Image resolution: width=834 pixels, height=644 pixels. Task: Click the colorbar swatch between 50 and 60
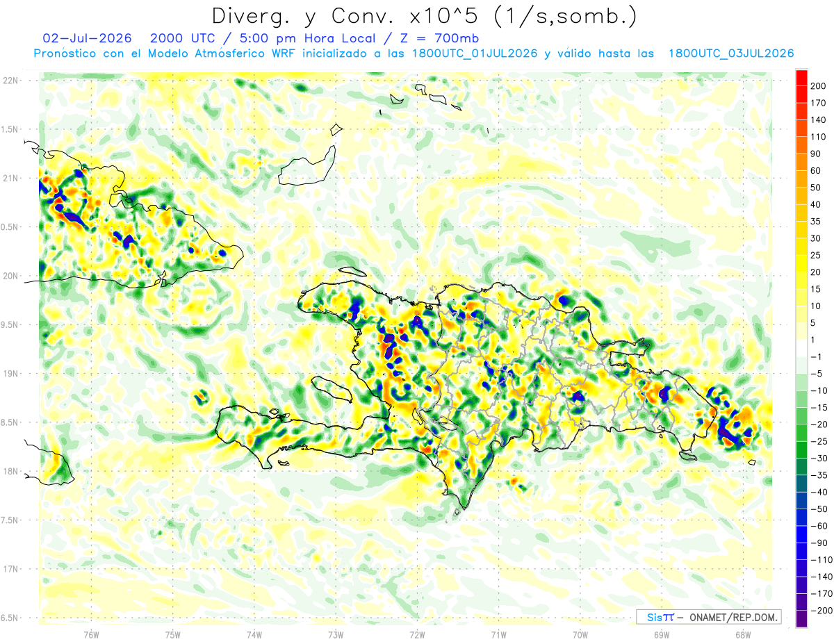click(801, 179)
